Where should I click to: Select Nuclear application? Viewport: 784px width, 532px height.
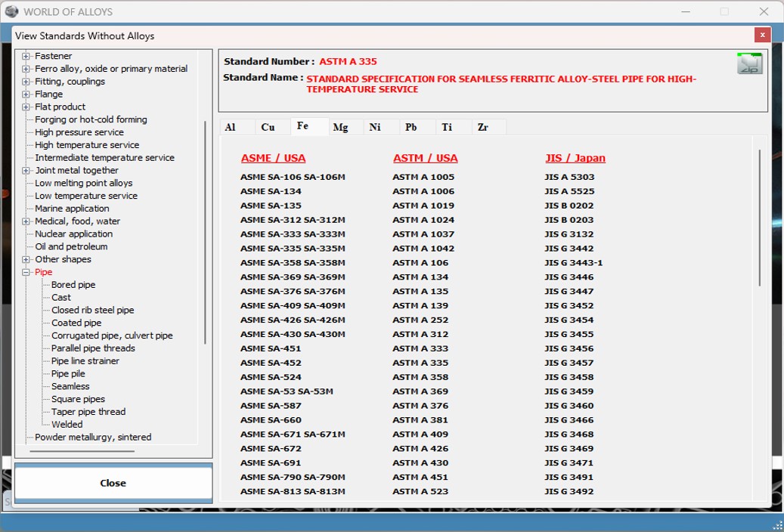pos(73,234)
